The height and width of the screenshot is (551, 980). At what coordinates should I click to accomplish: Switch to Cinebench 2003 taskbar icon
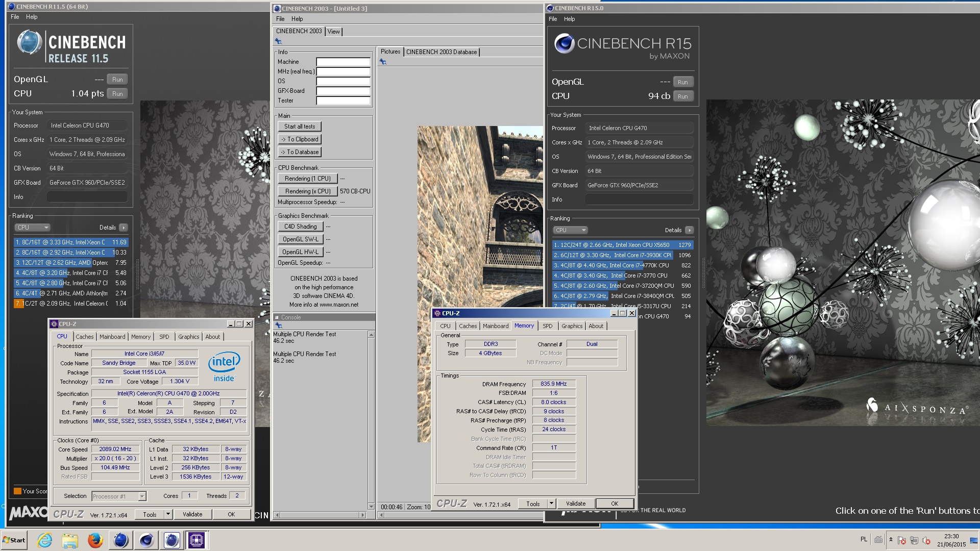click(171, 540)
